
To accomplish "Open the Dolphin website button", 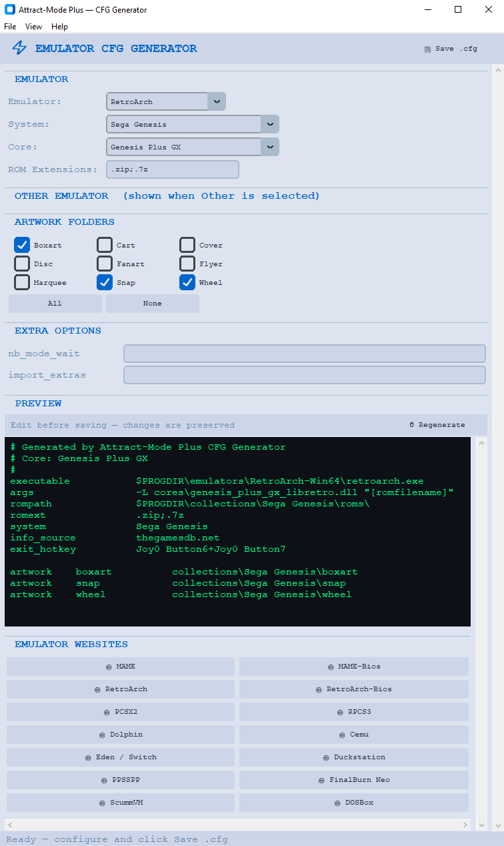I will (121, 735).
